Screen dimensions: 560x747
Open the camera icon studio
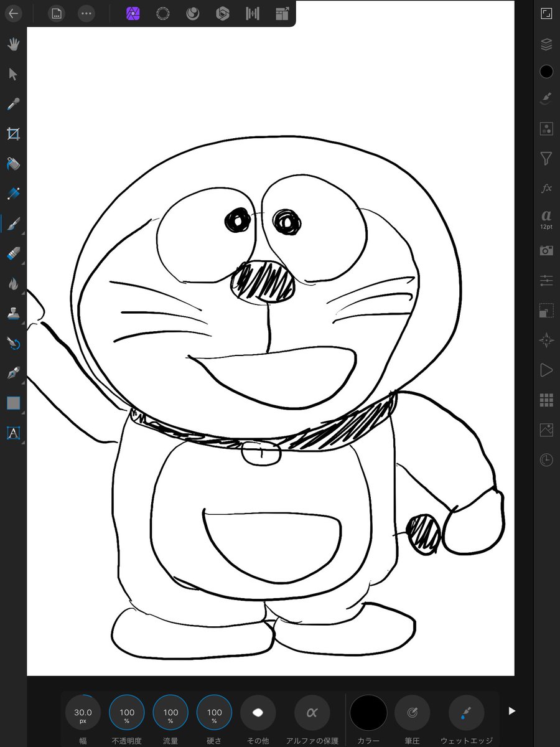coord(546,250)
